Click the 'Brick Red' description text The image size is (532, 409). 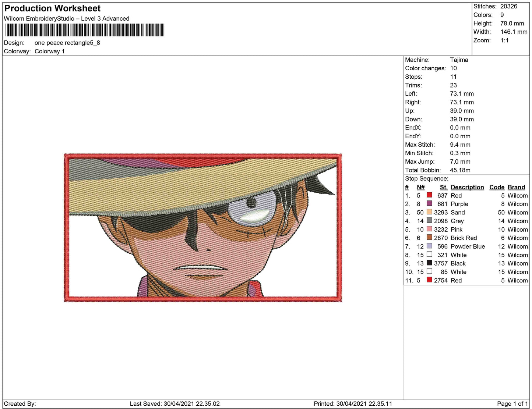point(464,238)
